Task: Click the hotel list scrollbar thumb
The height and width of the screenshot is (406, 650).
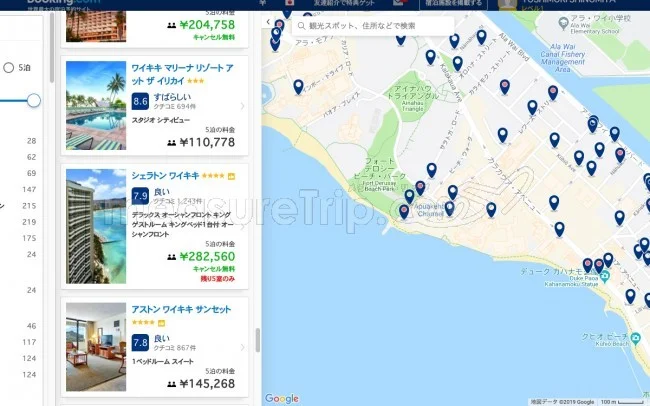Action: point(257,340)
